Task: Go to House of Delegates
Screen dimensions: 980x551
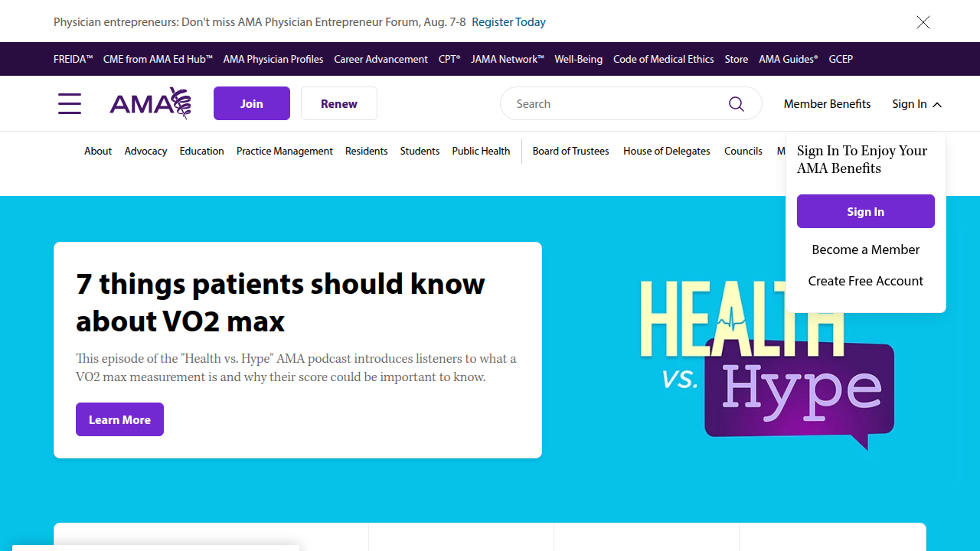Action: click(x=667, y=151)
